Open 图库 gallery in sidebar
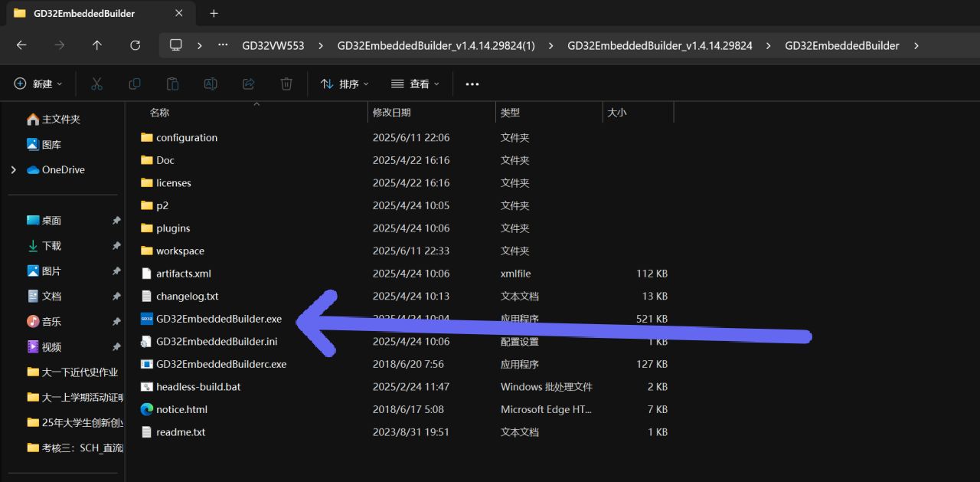Screen dimensions: 980x482 (44, 144)
